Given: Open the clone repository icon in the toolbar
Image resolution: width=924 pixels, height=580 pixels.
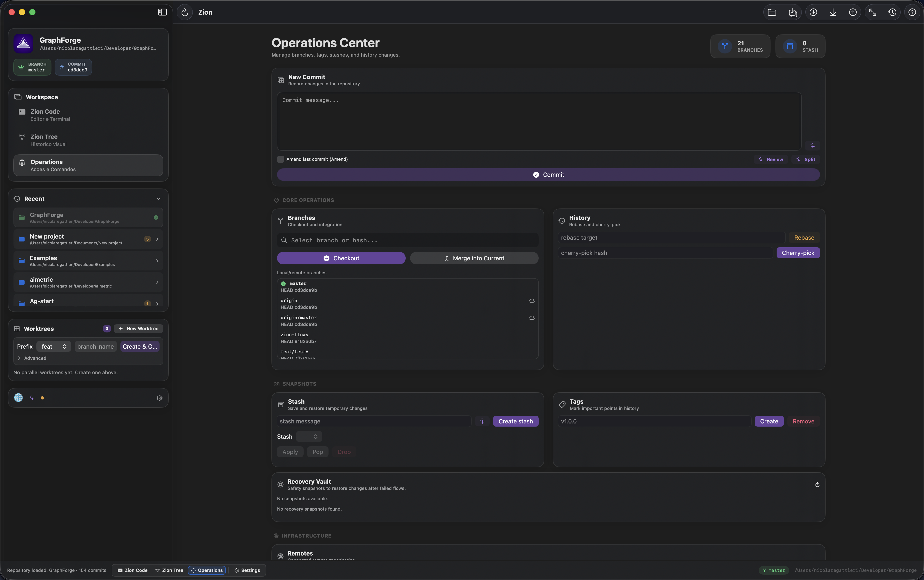Looking at the screenshot, I should (x=792, y=12).
